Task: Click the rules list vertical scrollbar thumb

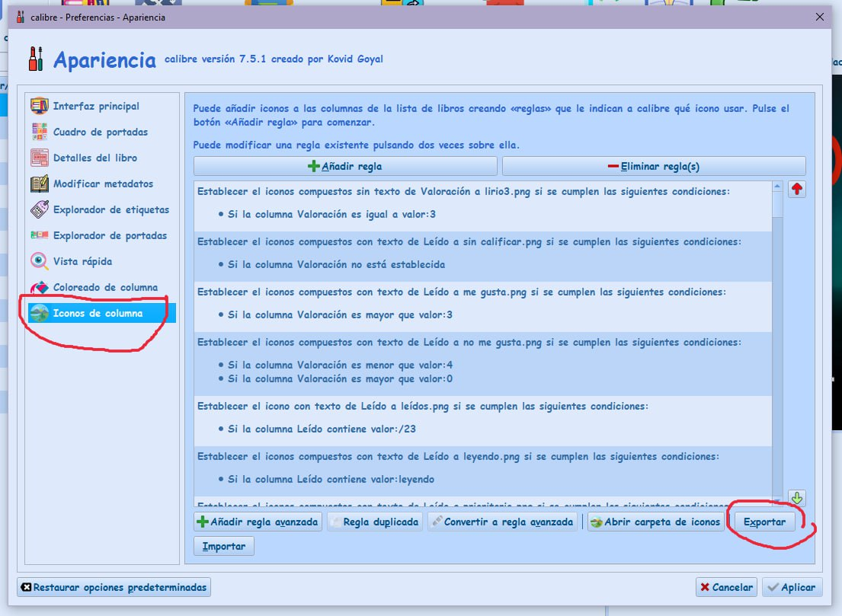Action: (x=777, y=204)
